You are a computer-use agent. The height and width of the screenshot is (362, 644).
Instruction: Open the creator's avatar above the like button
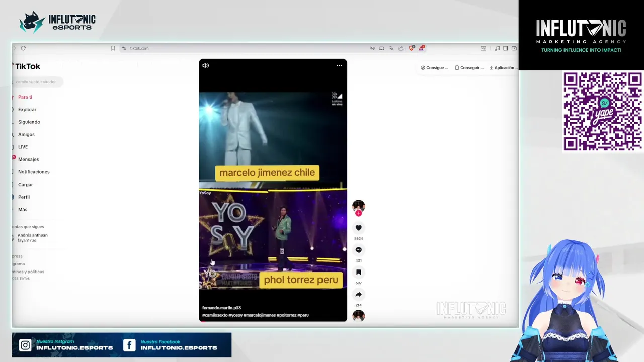click(x=358, y=206)
